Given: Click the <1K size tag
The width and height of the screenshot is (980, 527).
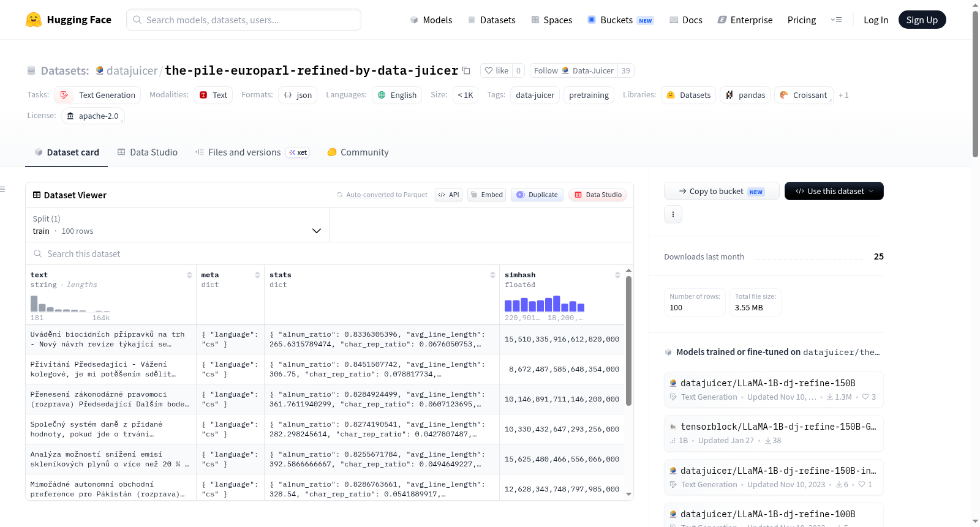Looking at the screenshot, I should pyautogui.click(x=466, y=95).
